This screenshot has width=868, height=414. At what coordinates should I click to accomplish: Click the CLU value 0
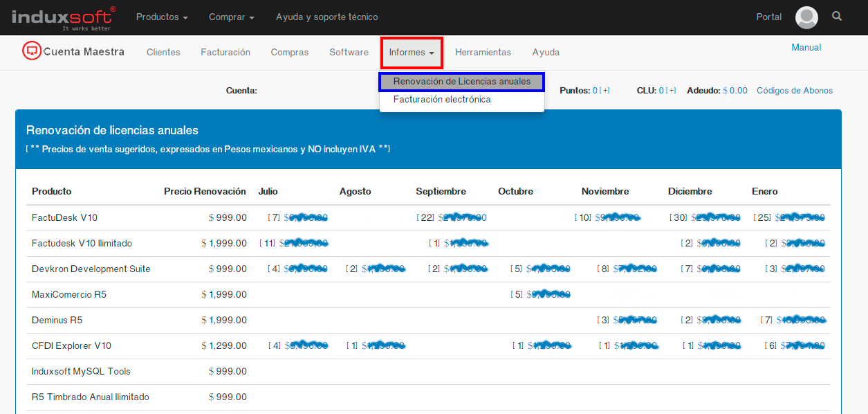[x=661, y=91]
